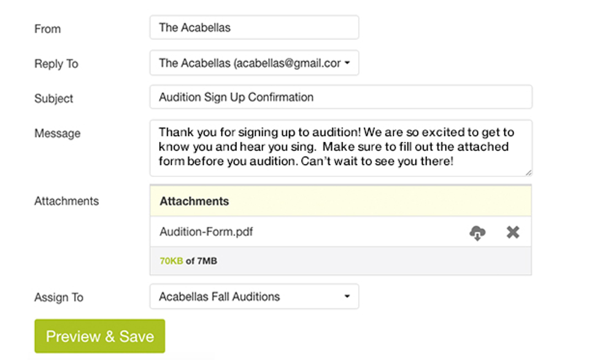The image size is (589, 364).
Task: Click the Subject field label
Action: [x=53, y=98]
